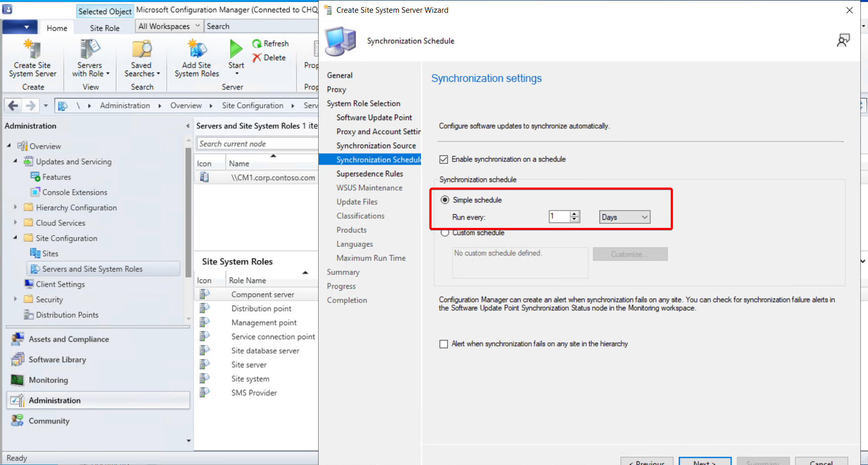Expand the Security tree node
This screenshot has height=465, width=868.
pyautogui.click(x=15, y=299)
